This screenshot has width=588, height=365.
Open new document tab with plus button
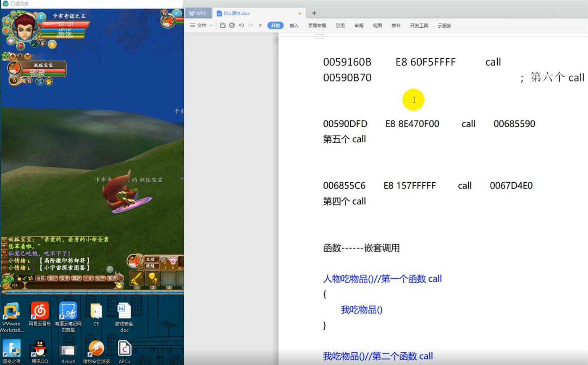coord(314,13)
